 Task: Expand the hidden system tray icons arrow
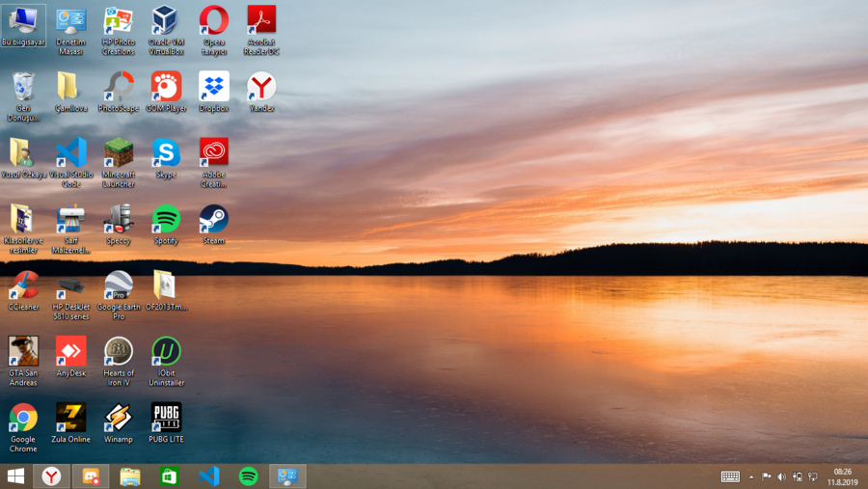(x=751, y=476)
